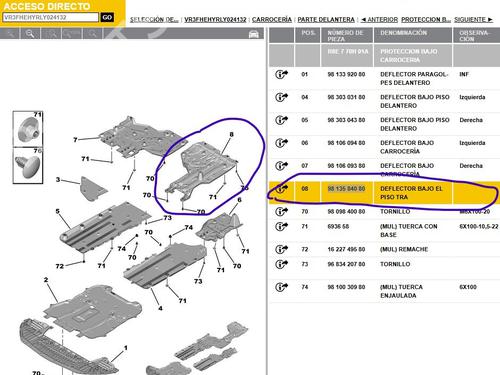Image resolution: width=500 pixels, height=375 pixels.
Task: Open the VR3FHEHYRLY024132 breadcrumb link
Action: pyautogui.click(x=215, y=20)
